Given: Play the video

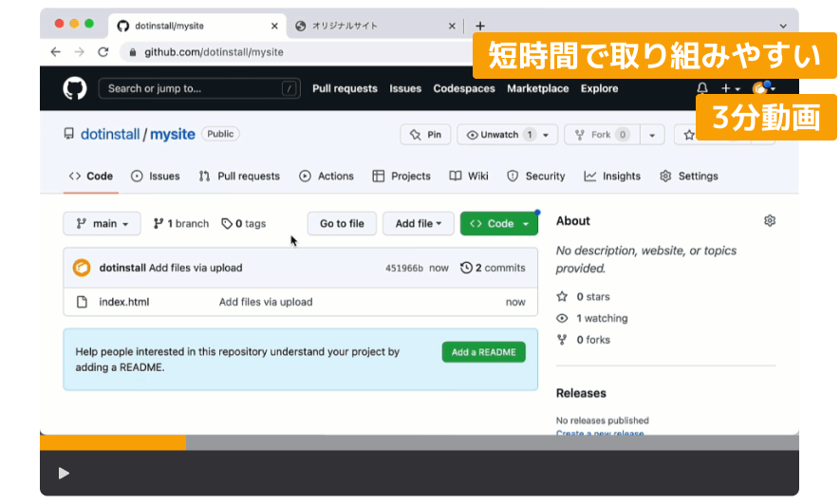Looking at the screenshot, I should coord(64,474).
